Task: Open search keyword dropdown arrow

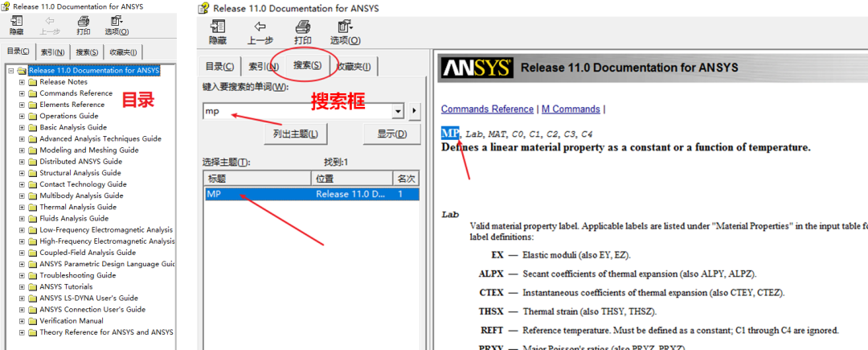Action: tap(398, 111)
